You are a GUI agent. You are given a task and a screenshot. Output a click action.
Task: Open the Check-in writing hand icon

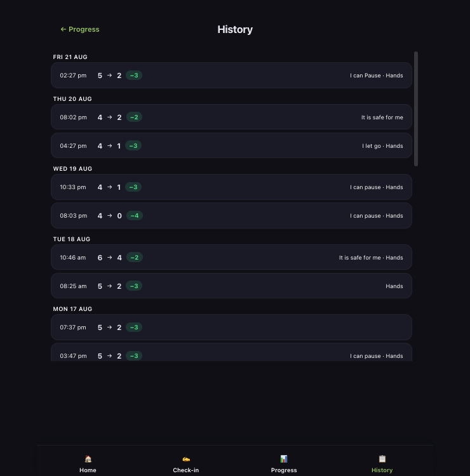tap(186, 459)
